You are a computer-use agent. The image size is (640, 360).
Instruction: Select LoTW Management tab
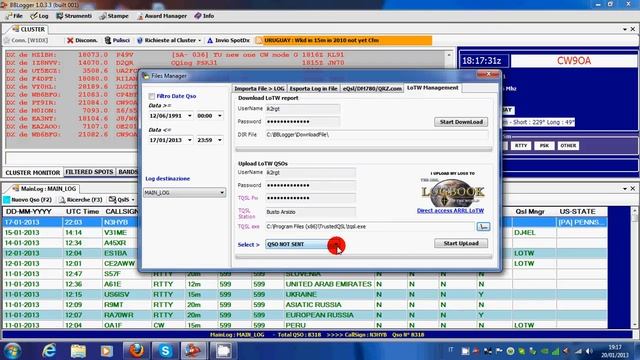433,88
